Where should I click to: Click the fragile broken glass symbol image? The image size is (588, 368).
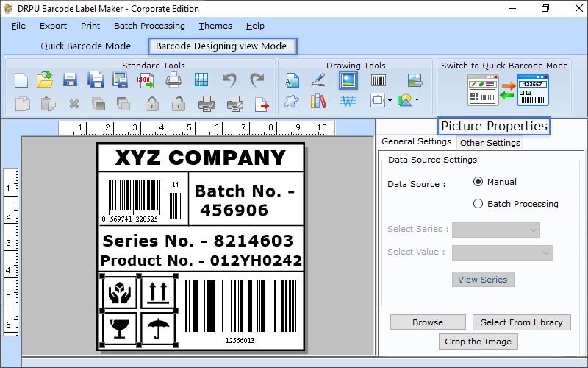(x=120, y=328)
